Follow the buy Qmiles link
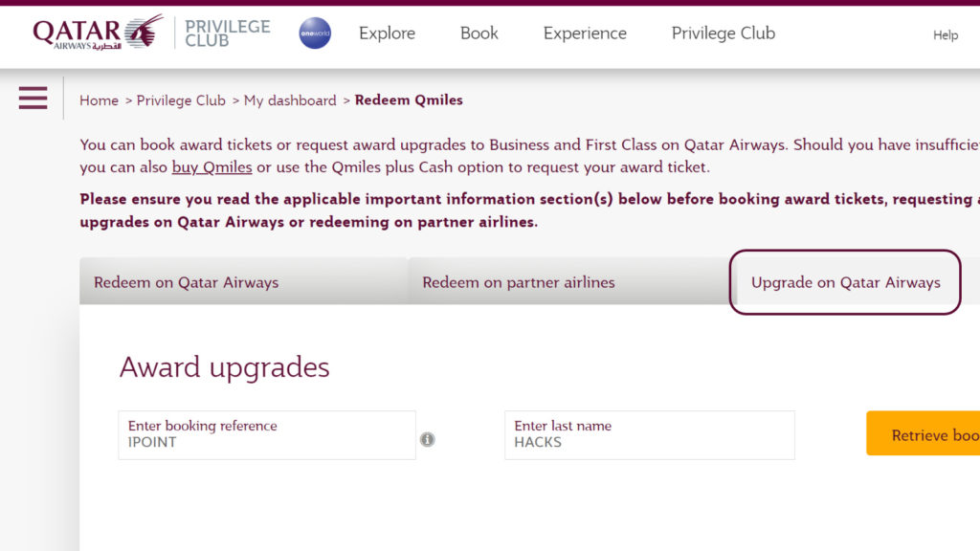Viewport: 980px width, 551px height. coord(211,166)
